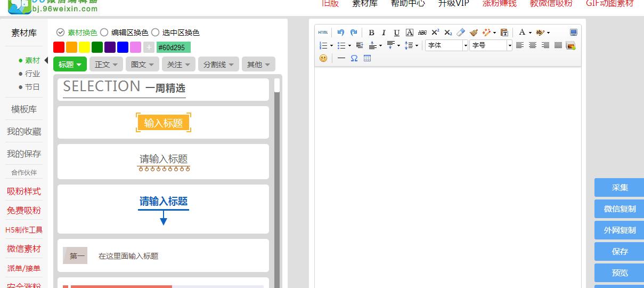Apply the text indent icon
This screenshot has width=644, height=288.
pyautogui.click(x=360, y=45)
